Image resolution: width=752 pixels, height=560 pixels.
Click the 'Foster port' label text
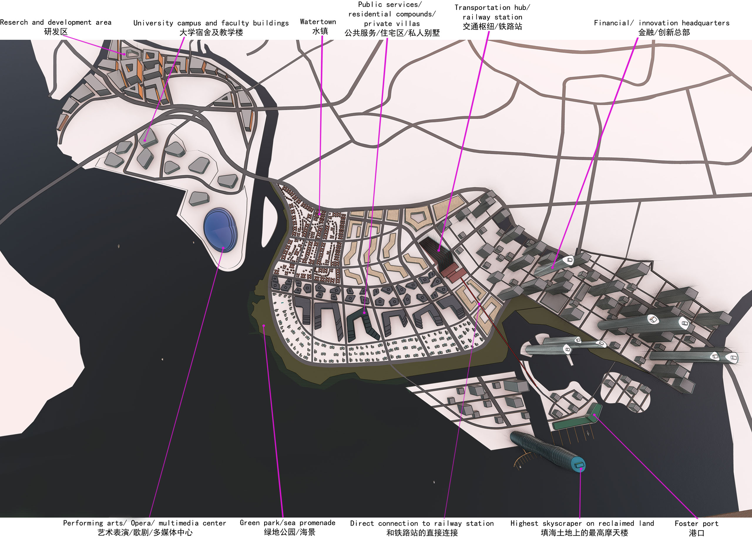pyautogui.click(x=696, y=523)
